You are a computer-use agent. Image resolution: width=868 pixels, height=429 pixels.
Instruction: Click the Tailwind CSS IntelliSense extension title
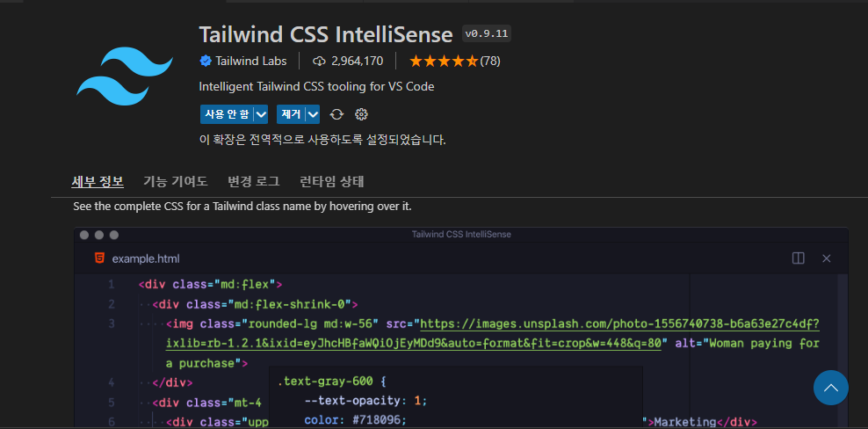click(326, 35)
